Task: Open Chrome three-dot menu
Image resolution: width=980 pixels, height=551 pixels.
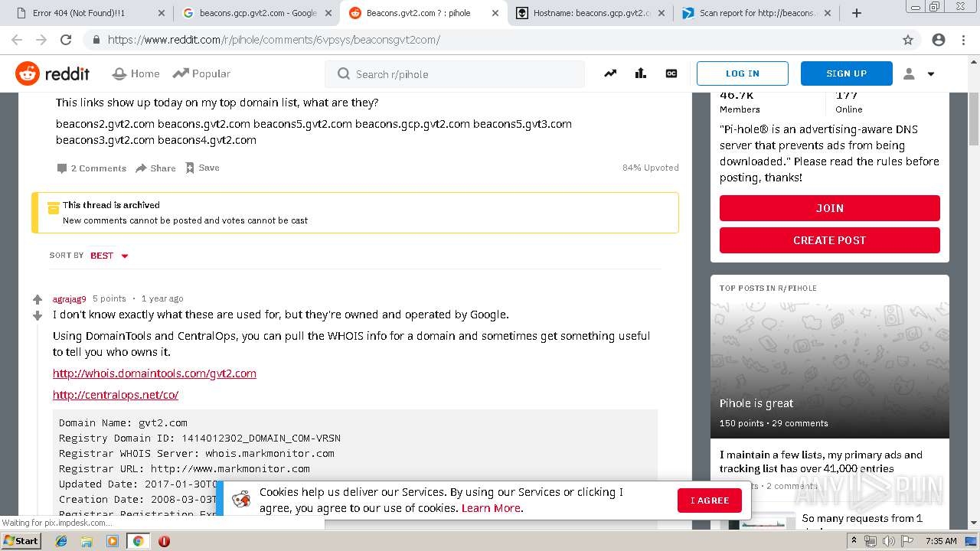Action: 964,40
